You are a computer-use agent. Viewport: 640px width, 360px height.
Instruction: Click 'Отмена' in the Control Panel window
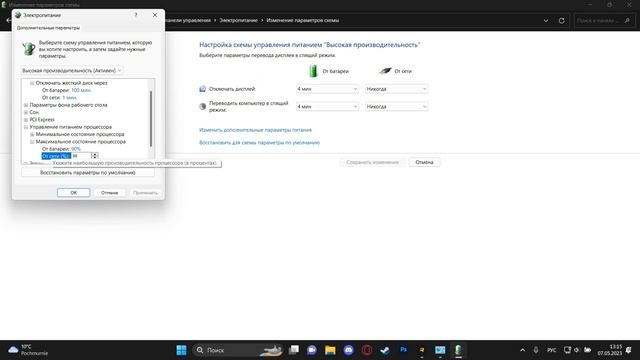coord(424,162)
